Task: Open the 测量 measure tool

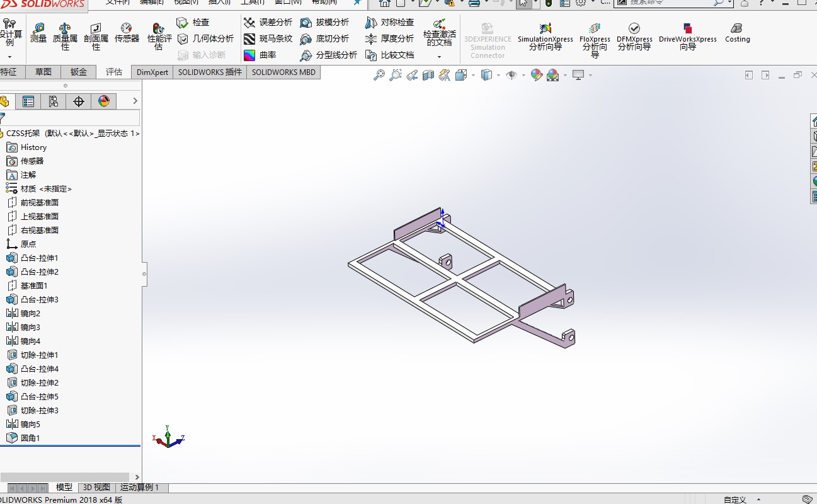Action: [38, 33]
